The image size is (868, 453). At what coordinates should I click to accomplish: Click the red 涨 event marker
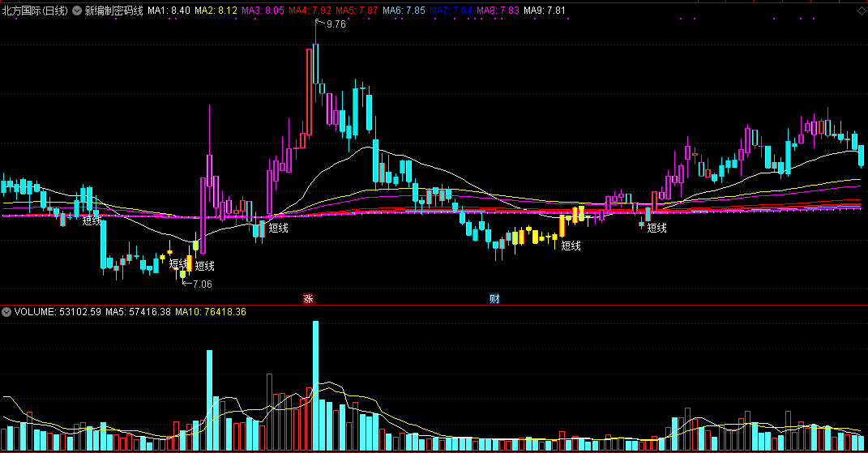308,298
